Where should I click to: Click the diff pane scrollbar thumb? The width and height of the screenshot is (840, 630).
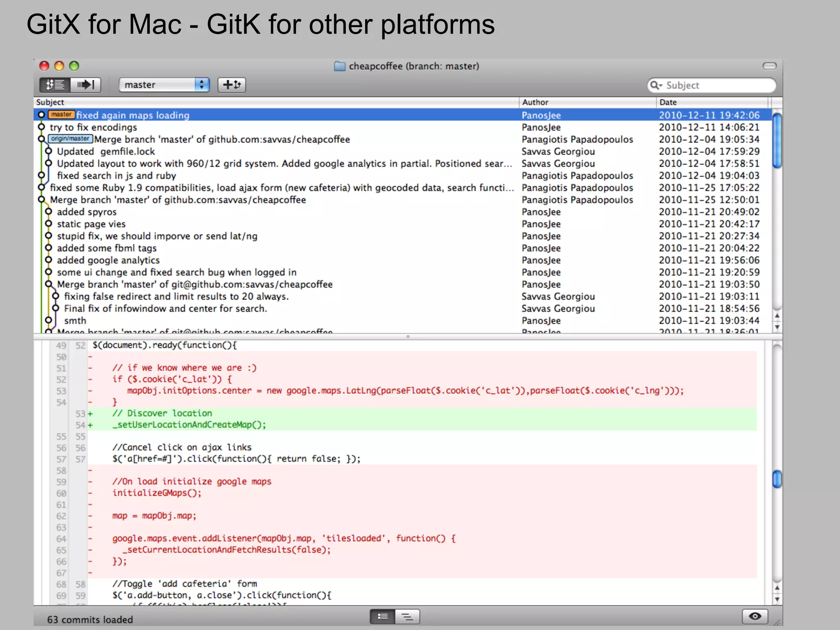point(777,479)
